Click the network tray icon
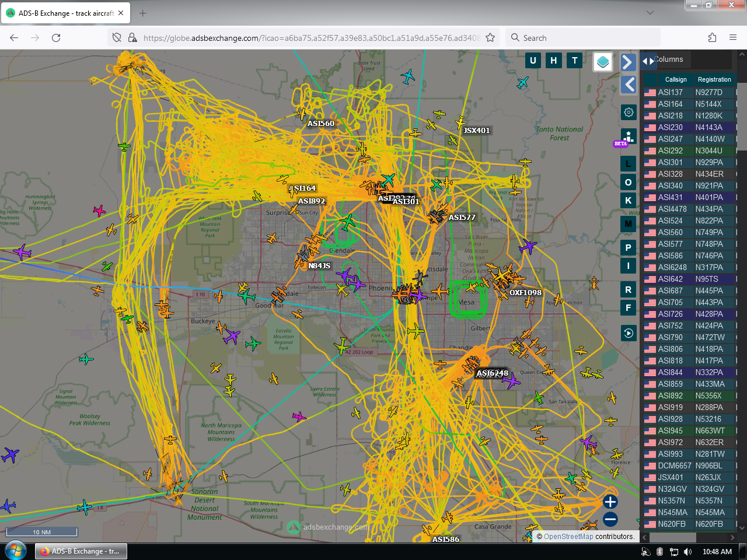 point(674,551)
